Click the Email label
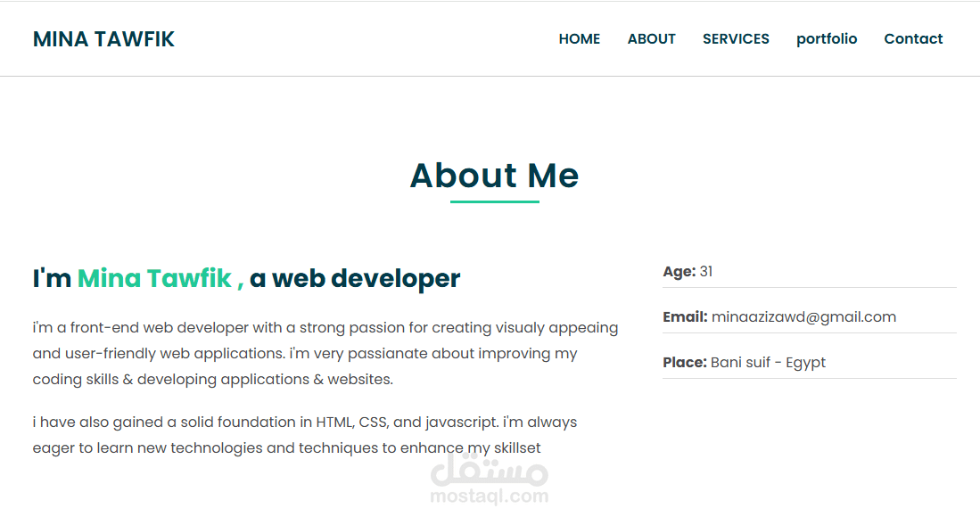The image size is (980, 517). pos(685,317)
